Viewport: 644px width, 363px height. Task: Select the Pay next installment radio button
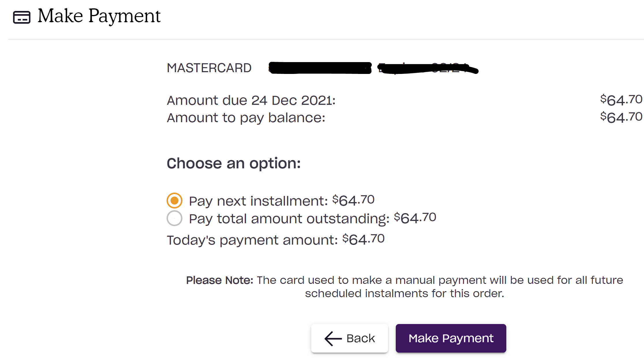[x=174, y=200]
